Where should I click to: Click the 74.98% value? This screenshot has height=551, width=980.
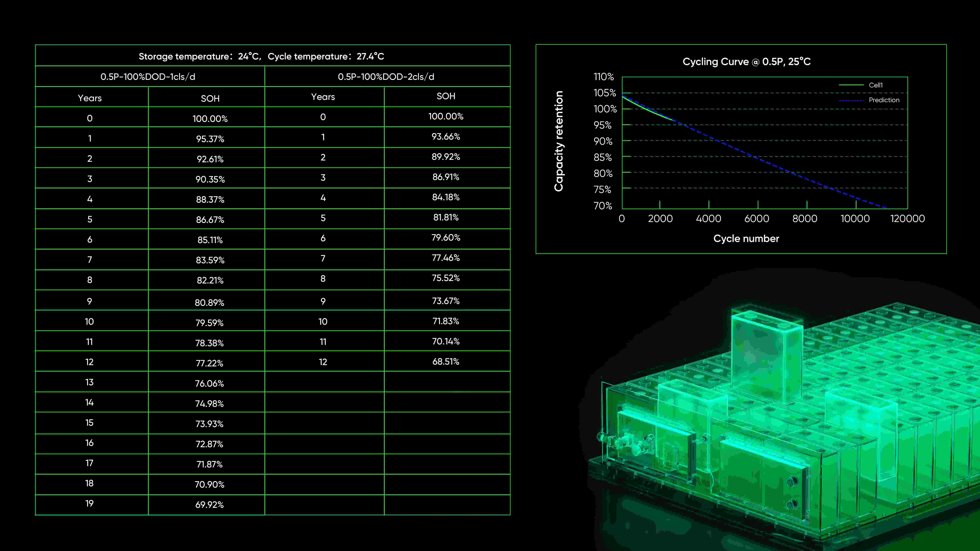click(210, 404)
